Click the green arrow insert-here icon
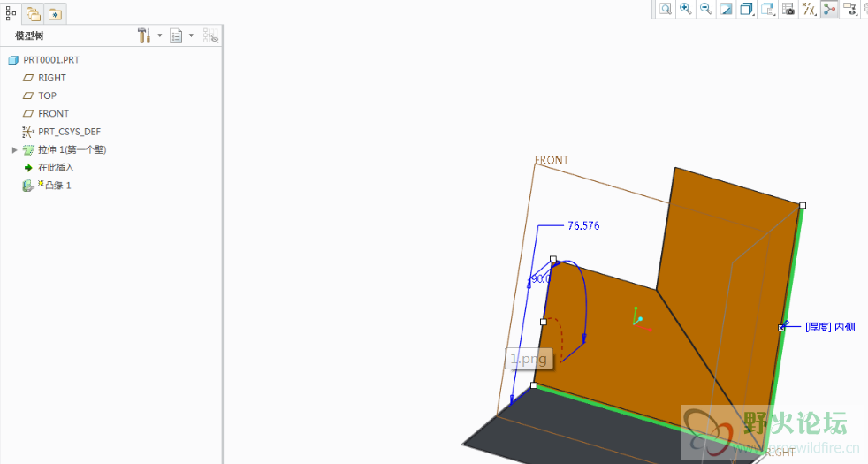 pos(28,167)
